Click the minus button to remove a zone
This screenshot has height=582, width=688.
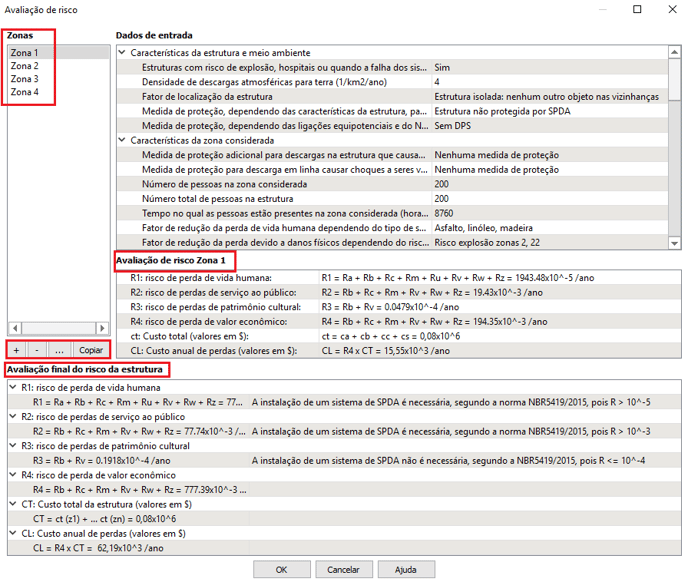pyautogui.click(x=37, y=350)
